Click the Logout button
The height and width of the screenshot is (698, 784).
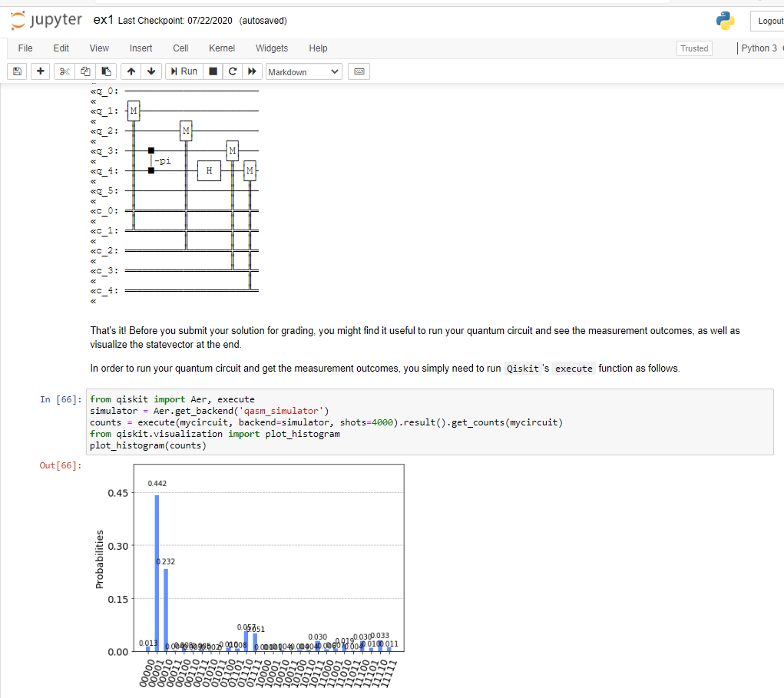tap(768, 22)
